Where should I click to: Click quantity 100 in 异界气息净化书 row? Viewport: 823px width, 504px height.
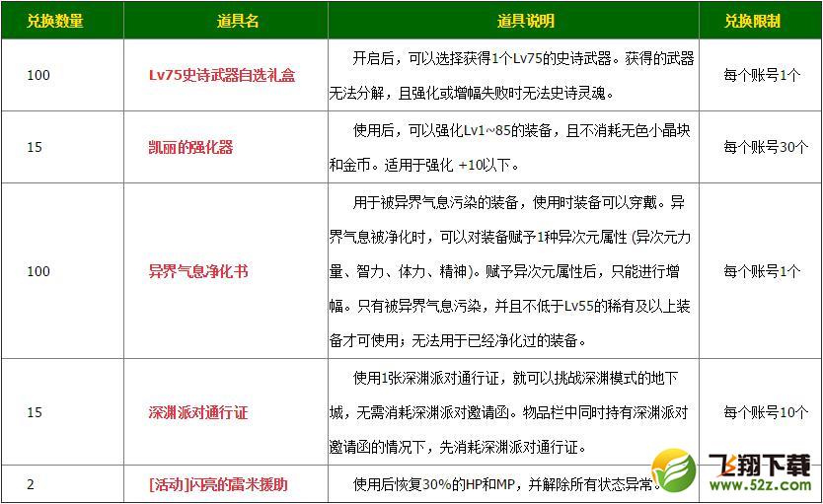(38, 271)
